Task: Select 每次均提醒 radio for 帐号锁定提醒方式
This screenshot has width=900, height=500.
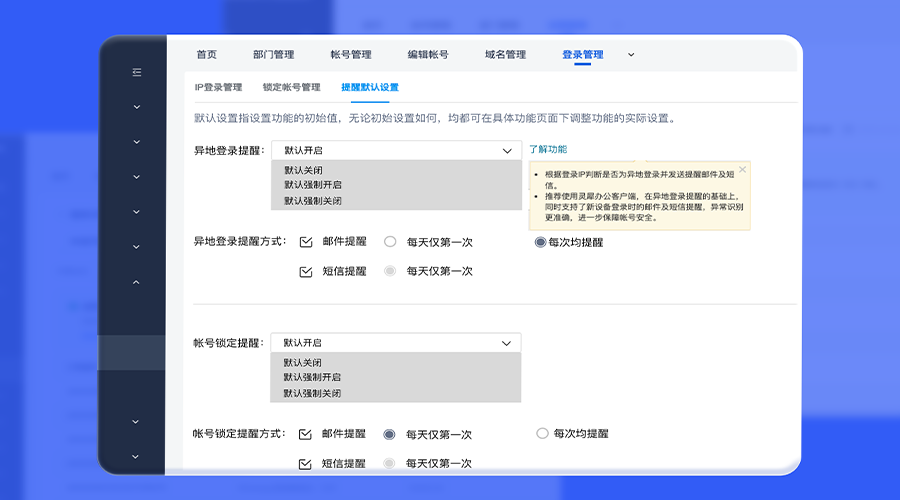Action: [x=543, y=434]
